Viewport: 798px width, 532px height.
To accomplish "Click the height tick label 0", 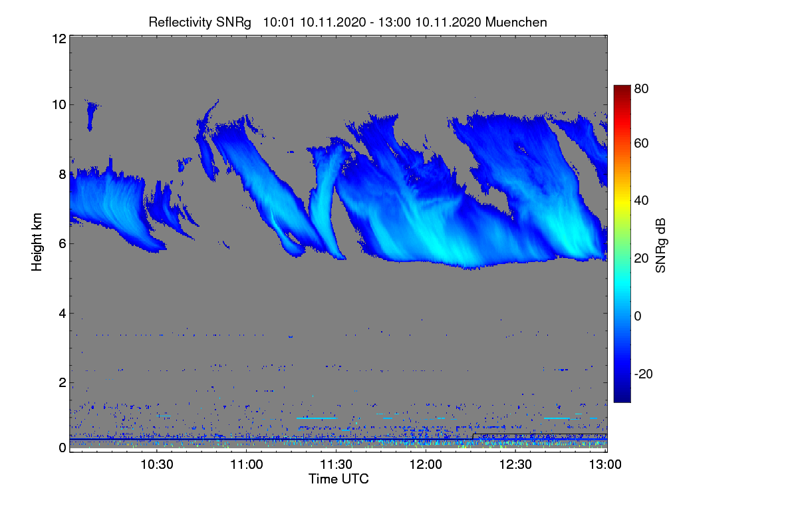I will [x=62, y=448].
